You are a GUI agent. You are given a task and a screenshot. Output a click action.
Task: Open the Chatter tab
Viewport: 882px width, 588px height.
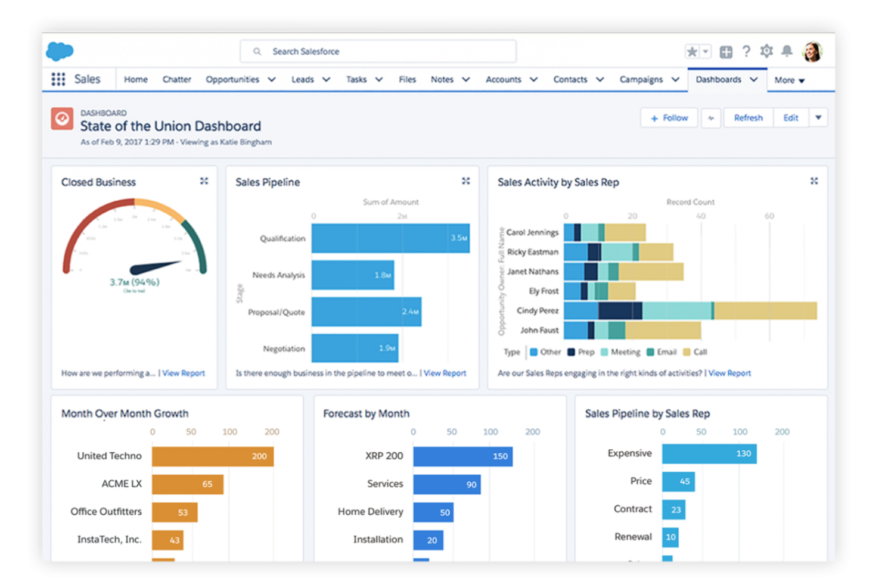point(177,79)
